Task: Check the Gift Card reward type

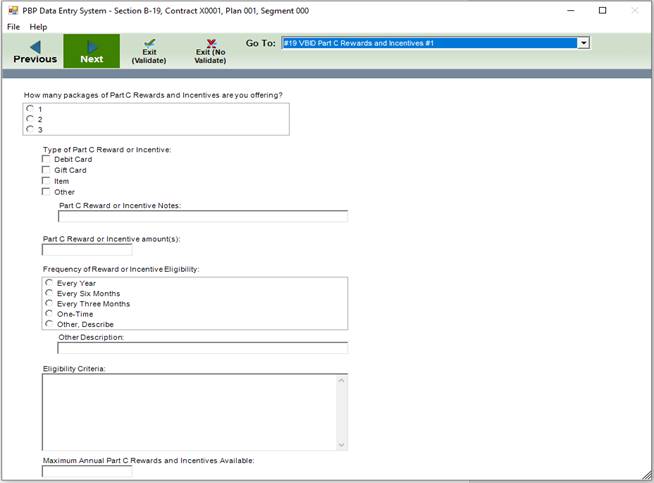Action: click(46, 170)
